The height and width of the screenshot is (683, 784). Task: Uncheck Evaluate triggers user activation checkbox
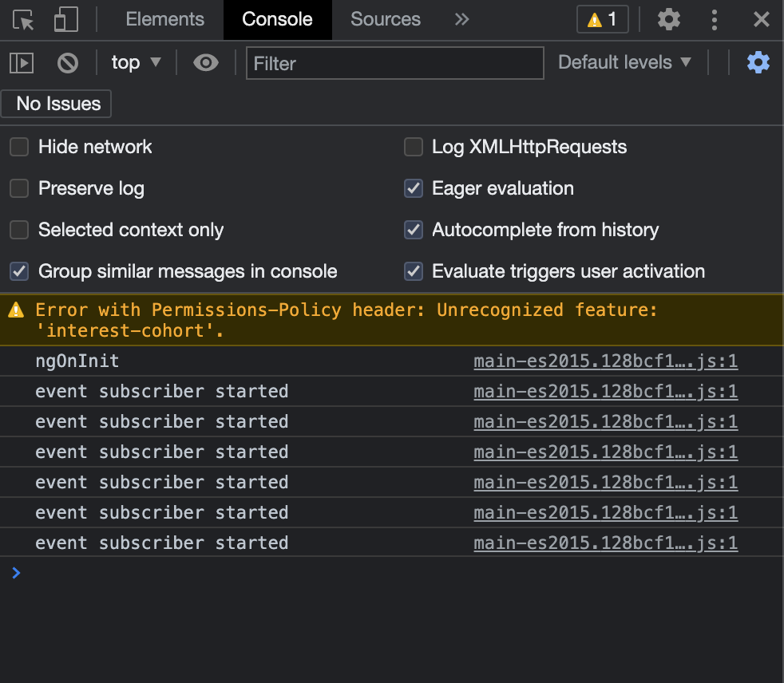click(x=414, y=271)
